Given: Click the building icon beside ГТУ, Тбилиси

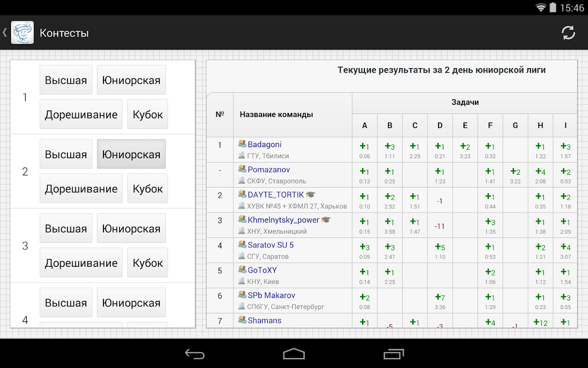Looking at the screenshot, I should 242,155.
